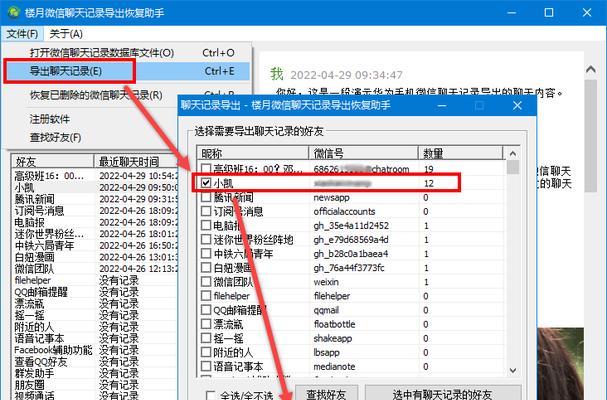Click the 选中有聊天记录的好友 button
Image resolution: width=607 pixels, height=400 pixels.
(x=442, y=394)
